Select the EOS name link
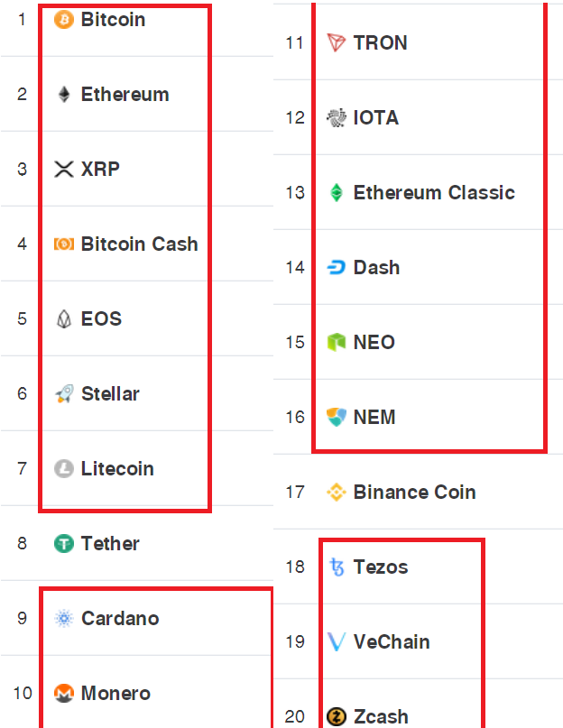 [x=101, y=319]
